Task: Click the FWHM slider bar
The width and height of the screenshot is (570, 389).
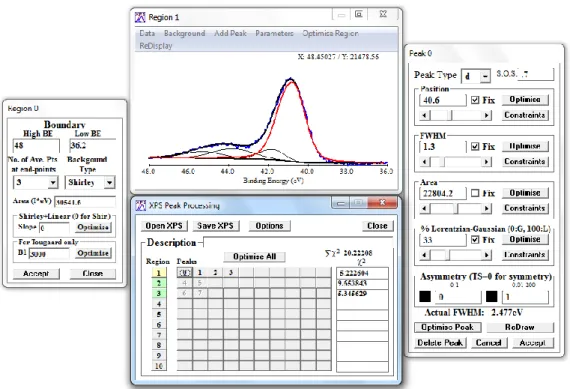Action: pyautogui.click(x=456, y=162)
